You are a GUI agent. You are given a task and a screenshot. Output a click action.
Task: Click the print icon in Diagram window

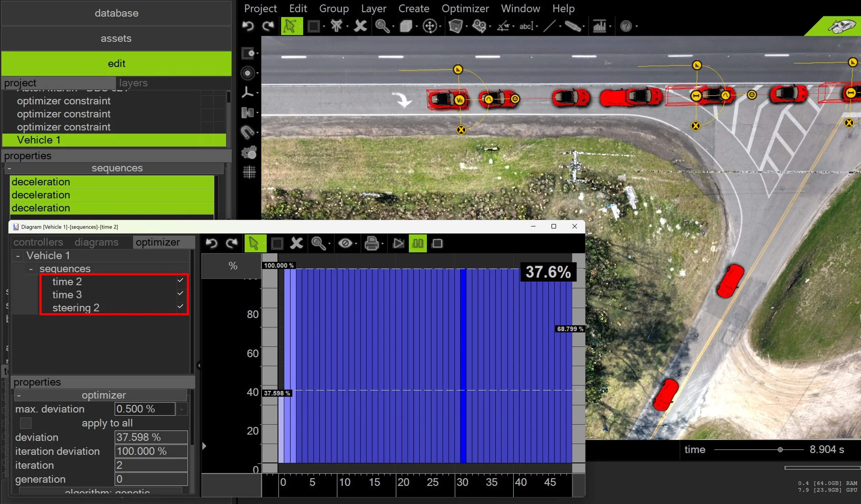point(371,243)
